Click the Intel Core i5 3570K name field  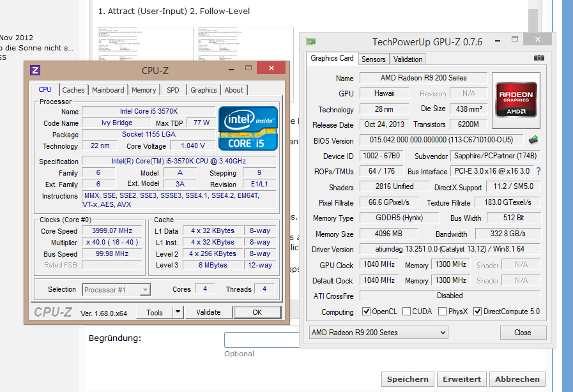click(149, 111)
